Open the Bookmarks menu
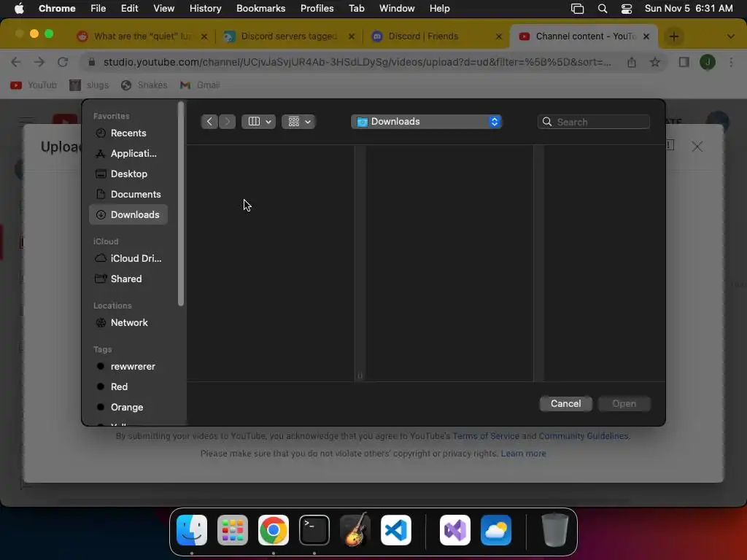This screenshot has width=747, height=560. (260, 9)
